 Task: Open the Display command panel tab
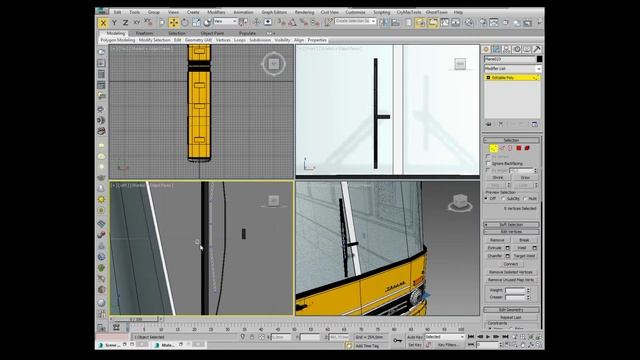point(527,49)
